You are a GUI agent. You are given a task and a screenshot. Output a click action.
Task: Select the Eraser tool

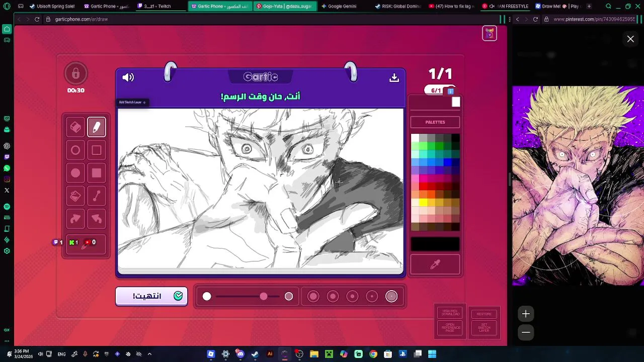(75, 127)
